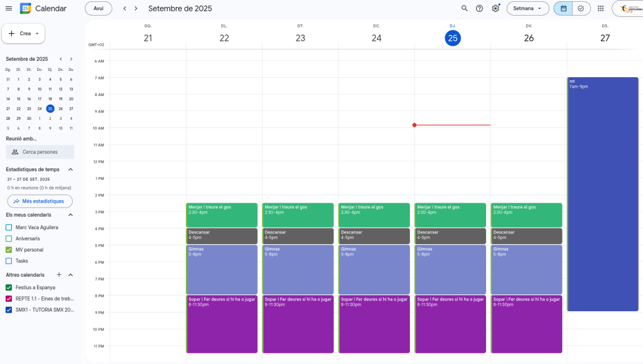Screen dimensions: 643x364
Task: Collapse the Estadístiques de temps section
Action: coord(70,169)
